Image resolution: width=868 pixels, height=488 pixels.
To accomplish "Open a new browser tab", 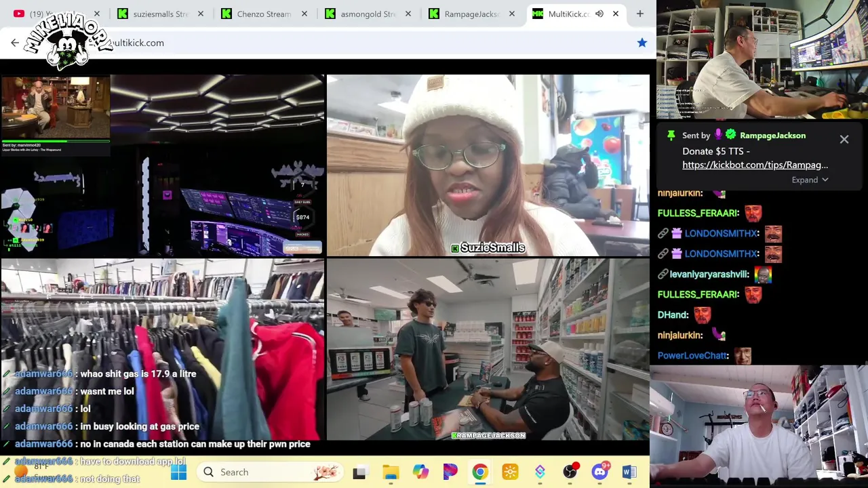I will pyautogui.click(x=639, y=14).
